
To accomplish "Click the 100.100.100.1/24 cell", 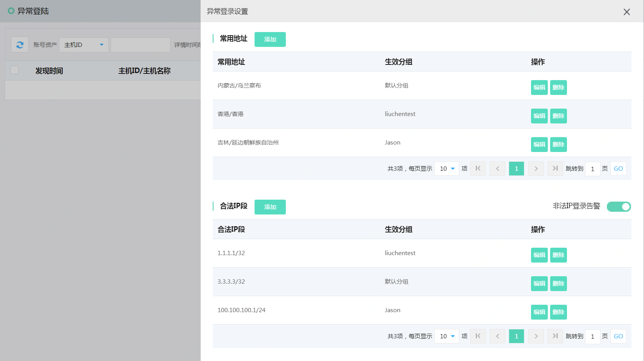I will [241, 310].
